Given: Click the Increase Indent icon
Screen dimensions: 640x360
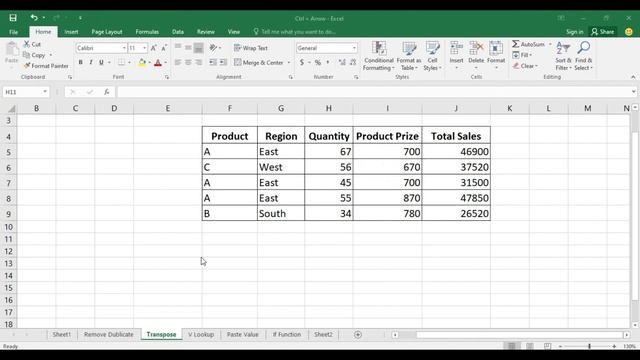Looking at the screenshot, I should (223, 62).
